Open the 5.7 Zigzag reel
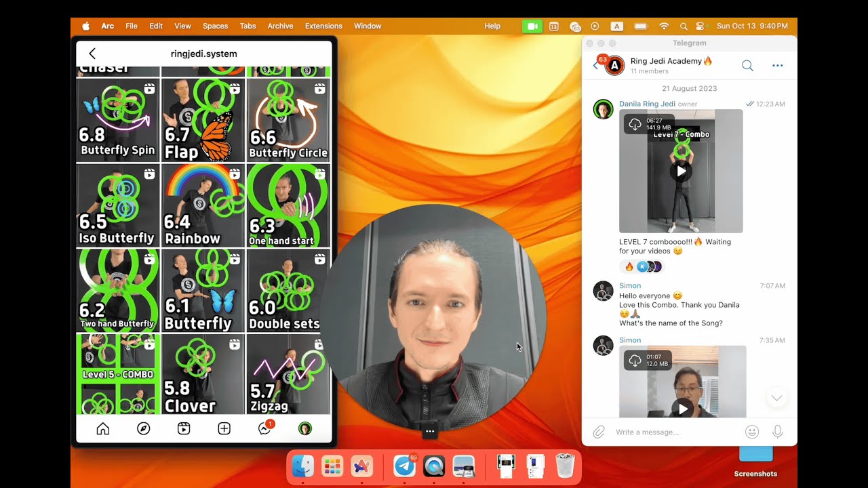Screen dimensions: 868x488 [x=288, y=374]
